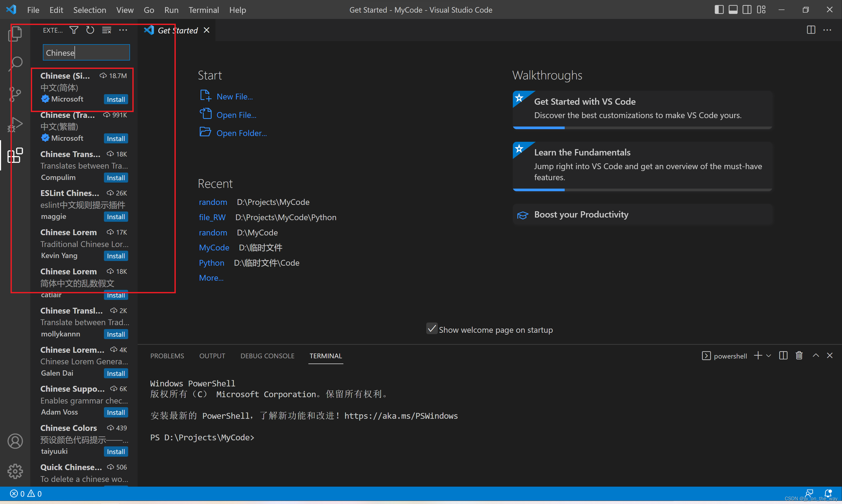
Task: Open terminal launch profile dropdown
Action: click(768, 356)
